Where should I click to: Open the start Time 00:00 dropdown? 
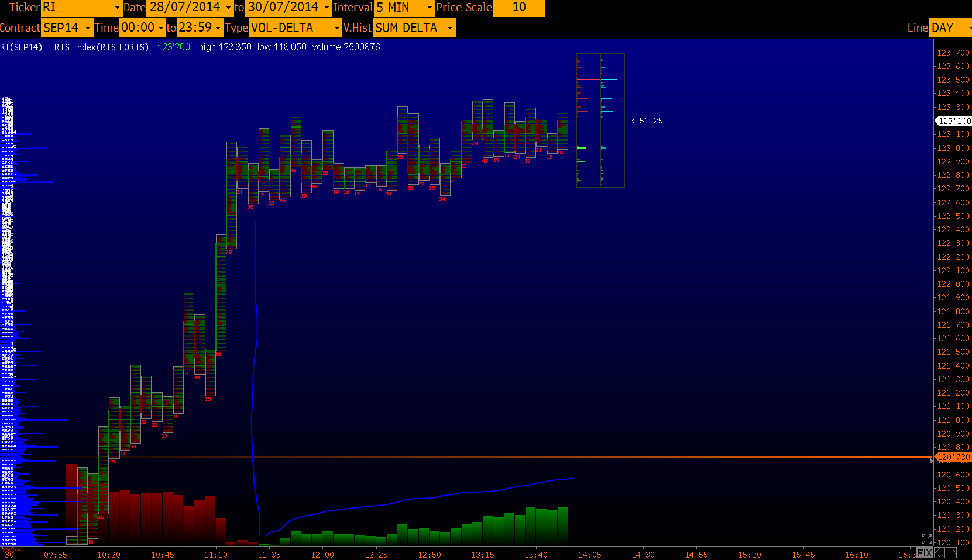point(142,28)
